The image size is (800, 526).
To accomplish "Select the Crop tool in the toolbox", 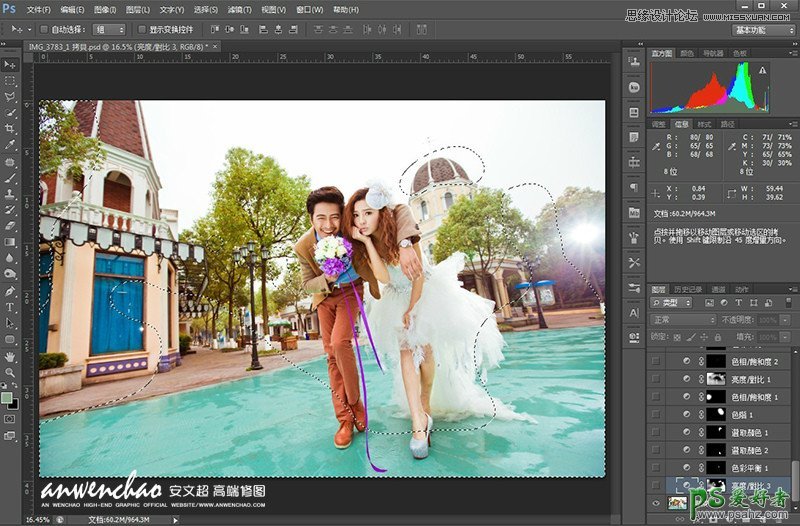I will point(10,129).
